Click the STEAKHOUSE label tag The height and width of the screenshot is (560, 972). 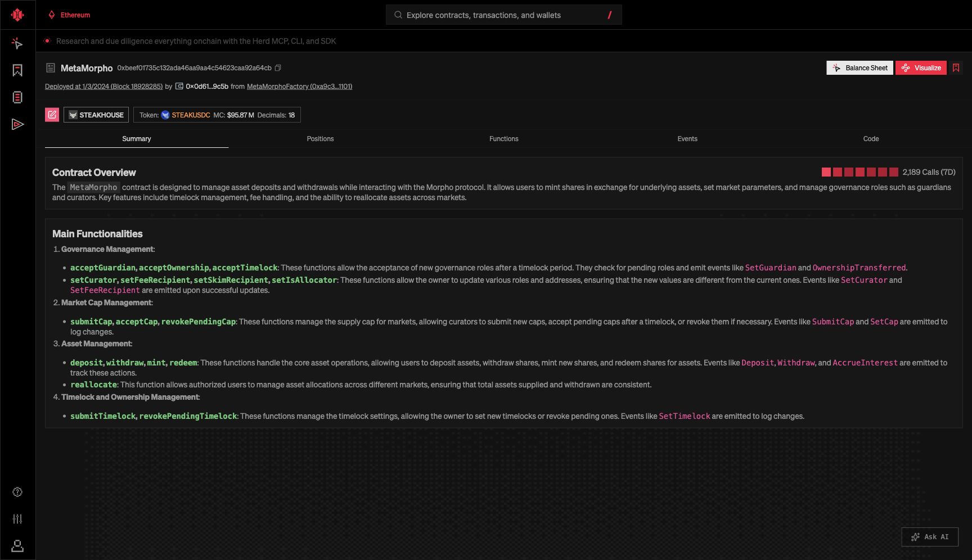tap(96, 115)
